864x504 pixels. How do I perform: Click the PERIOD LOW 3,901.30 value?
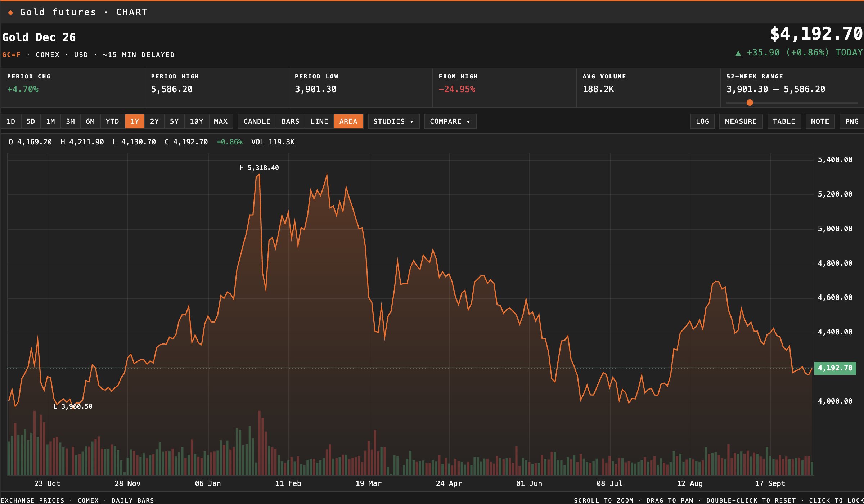(316, 89)
